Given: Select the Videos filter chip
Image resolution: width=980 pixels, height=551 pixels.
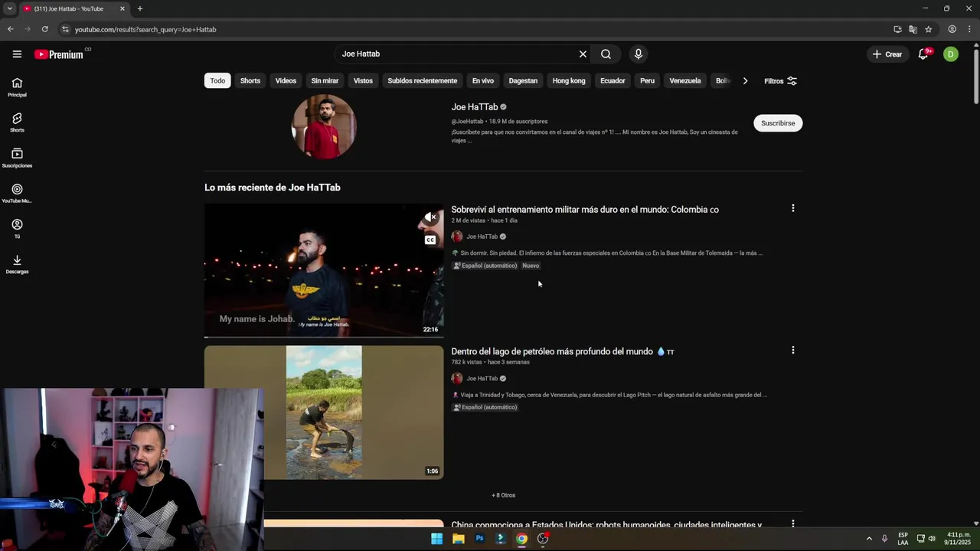Looking at the screenshot, I should pos(286,81).
